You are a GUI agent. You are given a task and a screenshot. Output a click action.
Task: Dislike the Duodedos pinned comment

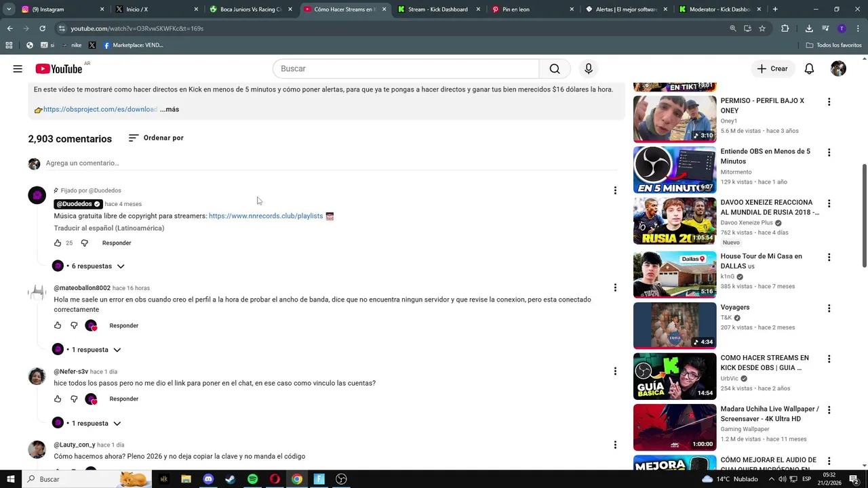(85, 243)
